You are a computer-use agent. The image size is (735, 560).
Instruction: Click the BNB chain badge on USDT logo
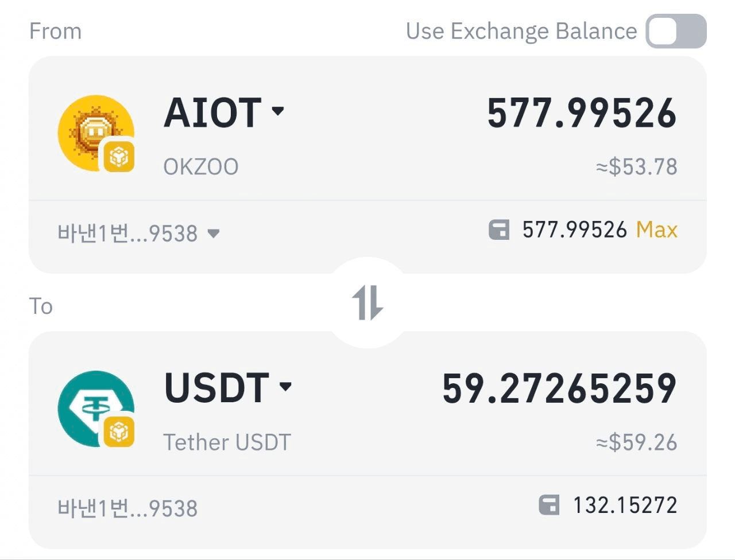point(119,431)
